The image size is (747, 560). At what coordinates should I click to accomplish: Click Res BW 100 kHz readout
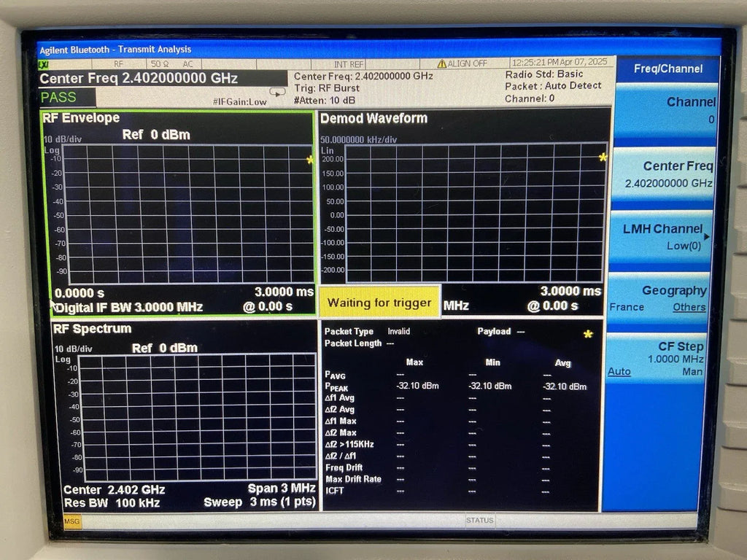(112, 503)
